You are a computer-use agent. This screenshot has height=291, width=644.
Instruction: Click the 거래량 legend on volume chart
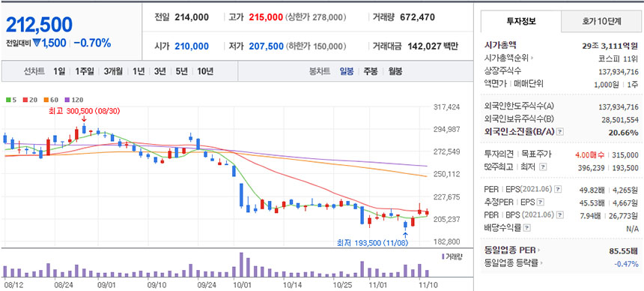(x=452, y=256)
